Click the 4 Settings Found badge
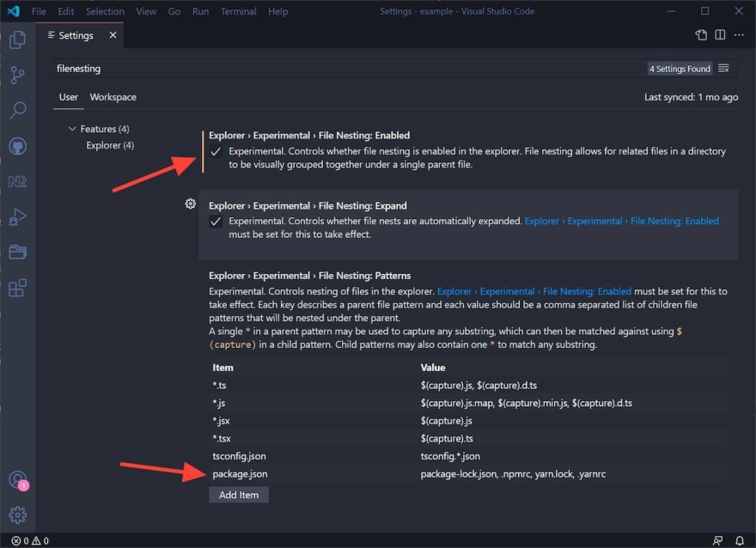 pos(680,69)
